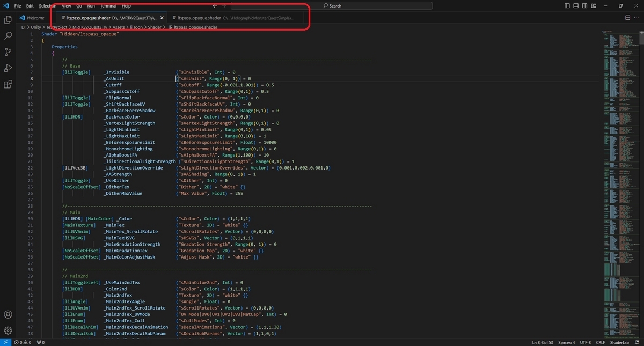
Task: Toggle the bottom panel layout icon
Action: click(x=576, y=5)
